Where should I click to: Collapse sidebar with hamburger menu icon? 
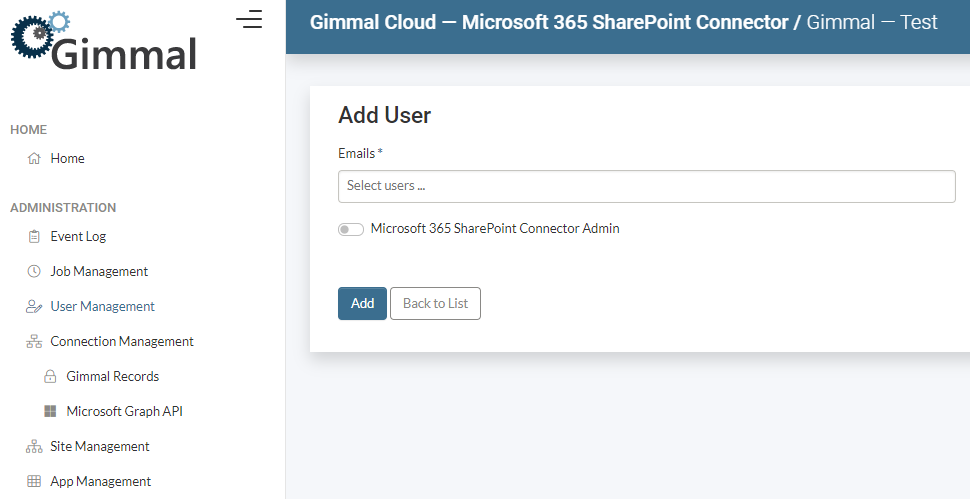(x=249, y=19)
